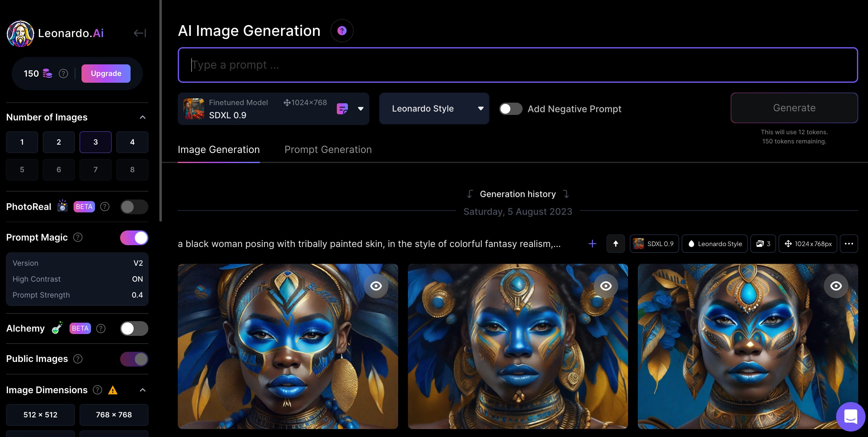Image resolution: width=868 pixels, height=437 pixels.
Task: Click the help icon beside AI Image Generation
Action: [342, 31]
